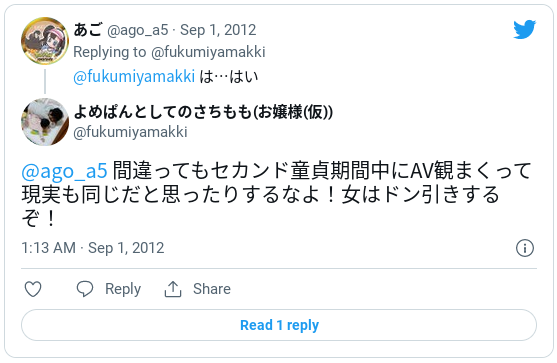
Task: Open the Twitter bird logo
Action: click(524, 29)
